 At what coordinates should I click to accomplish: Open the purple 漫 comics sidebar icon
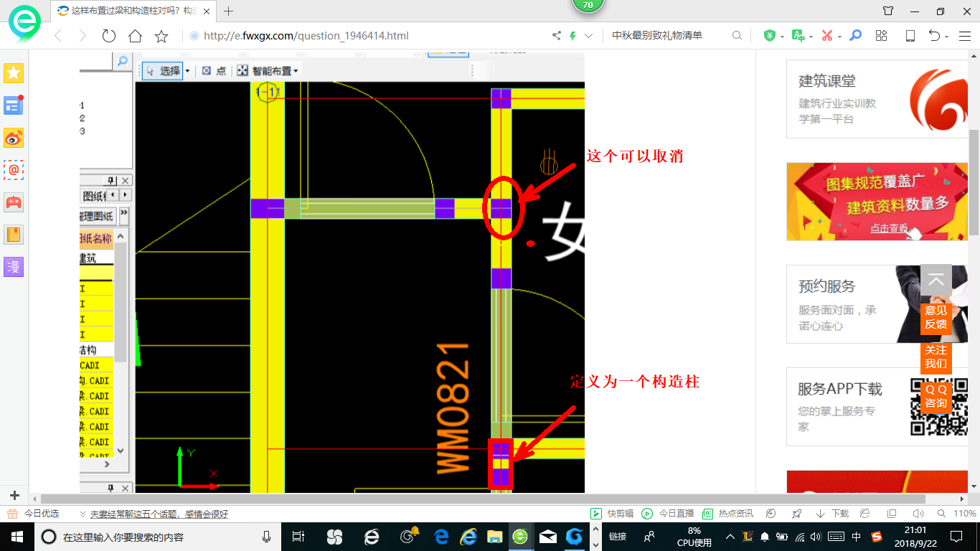coord(14,267)
